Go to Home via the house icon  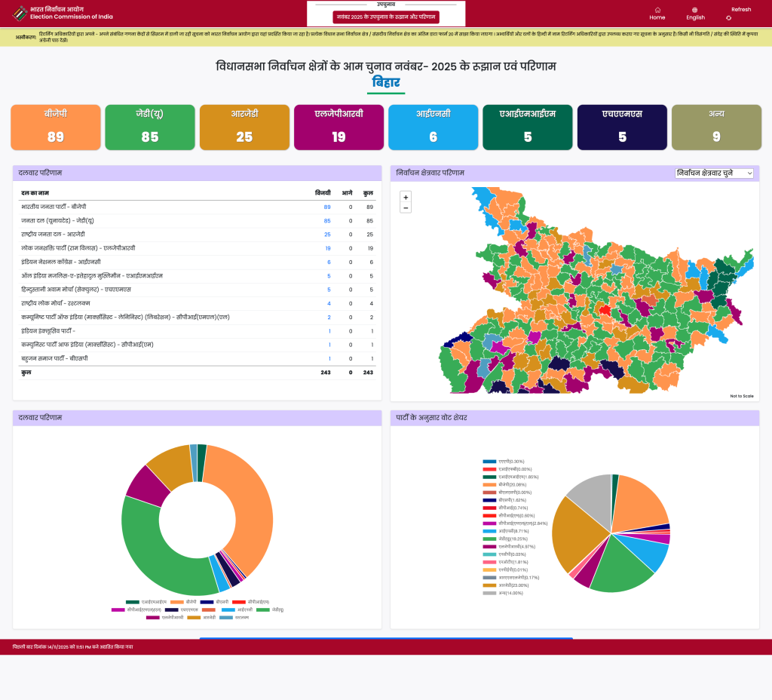(657, 10)
